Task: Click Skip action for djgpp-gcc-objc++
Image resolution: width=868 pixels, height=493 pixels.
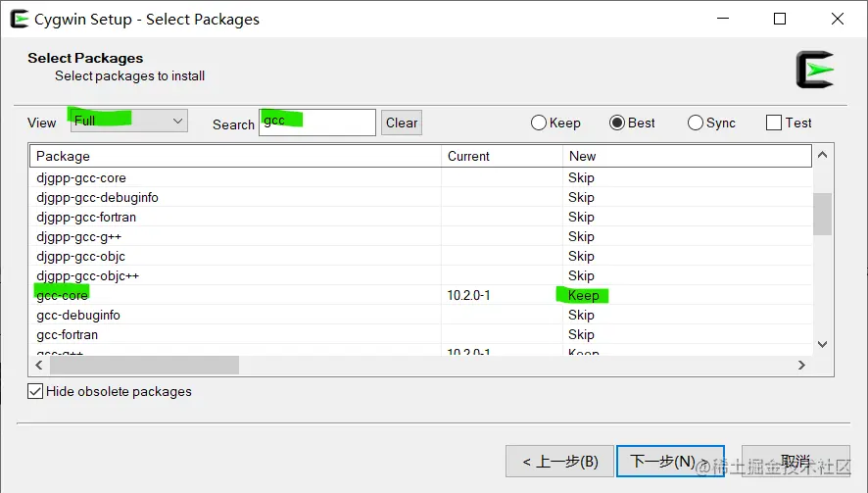Action: tap(581, 275)
